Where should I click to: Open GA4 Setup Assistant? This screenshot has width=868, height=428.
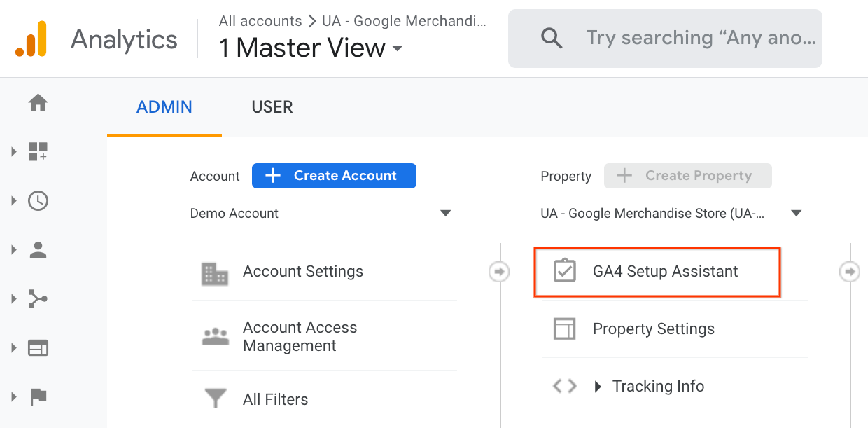(664, 272)
